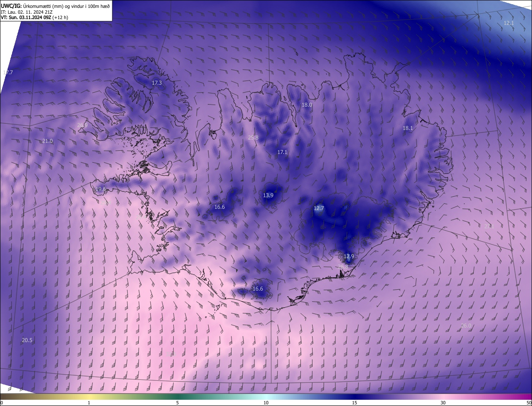Select the '10' tick on the color scale
The height and width of the screenshot is (406, 532).
click(266, 403)
